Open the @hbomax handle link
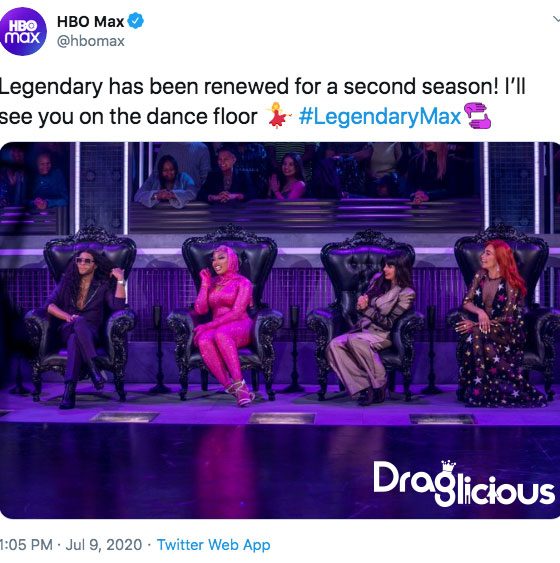 (x=91, y=41)
